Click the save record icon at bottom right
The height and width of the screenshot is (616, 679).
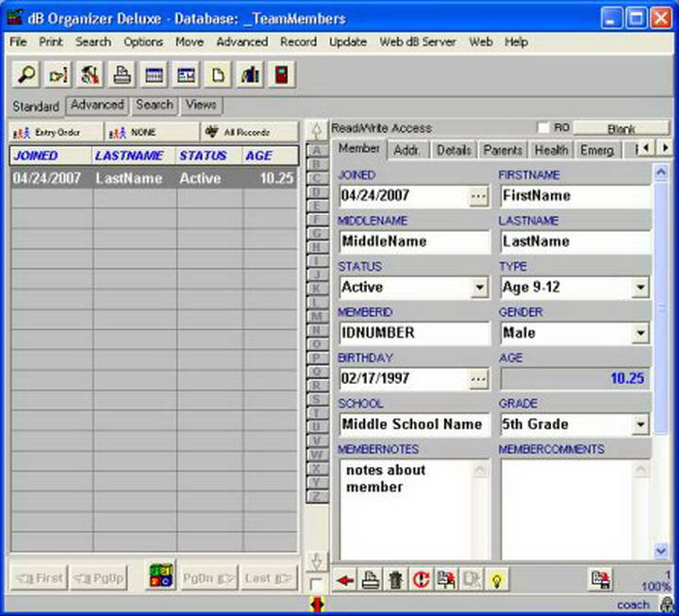point(601,579)
